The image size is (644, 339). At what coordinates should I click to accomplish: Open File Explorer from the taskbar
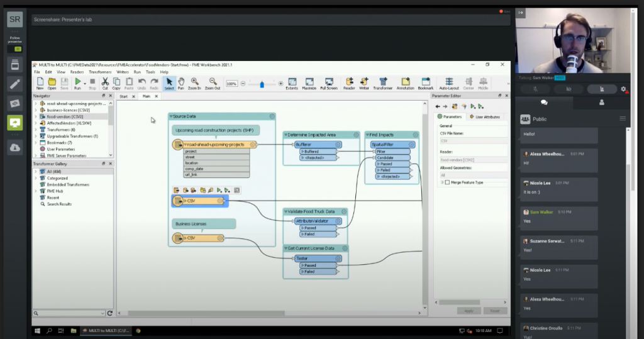74,330
